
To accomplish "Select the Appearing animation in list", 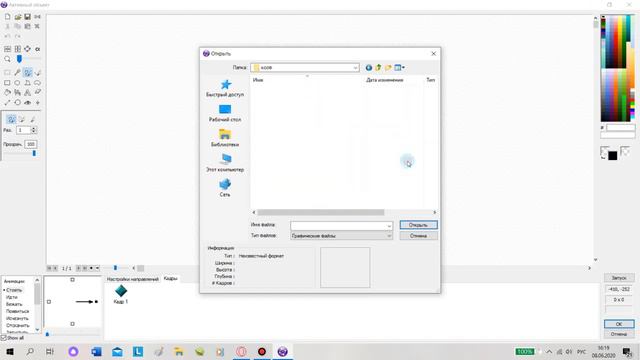I will pyautogui.click(x=18, y=311).
